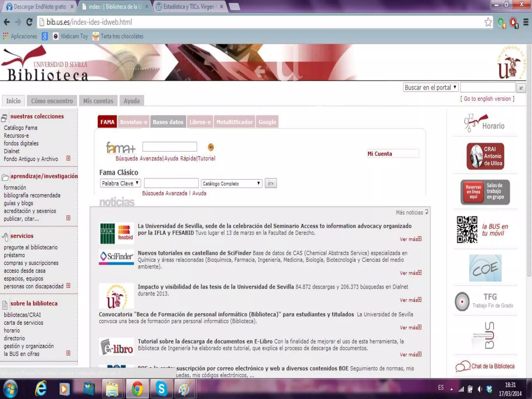The image size is (532, 399).
Task: Expand the nuestras colecciones plus box
Action: click(x=68, y=158)
